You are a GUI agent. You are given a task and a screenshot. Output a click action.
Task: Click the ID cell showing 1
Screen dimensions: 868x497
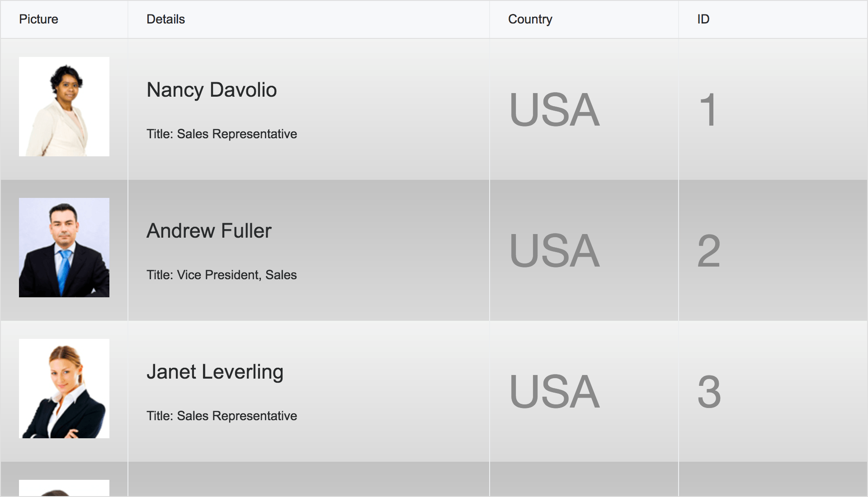pos(708,110)
